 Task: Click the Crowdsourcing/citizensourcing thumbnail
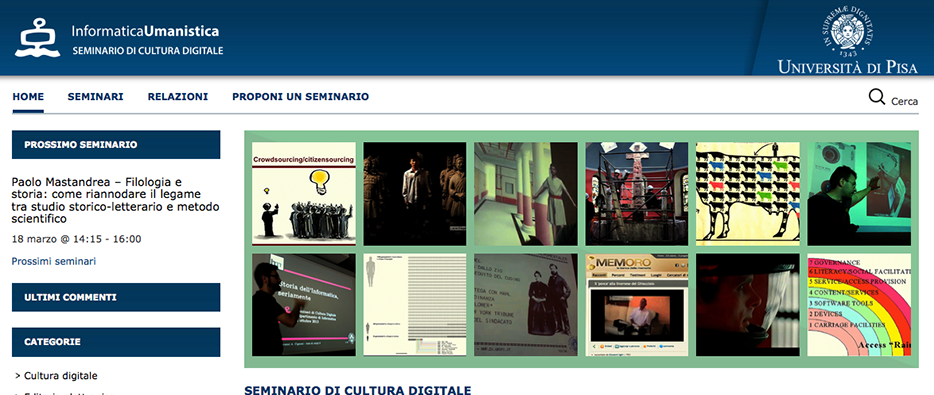pos(304,194)
